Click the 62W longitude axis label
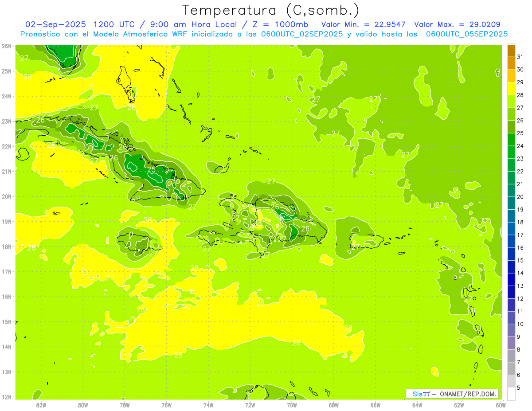The width and height of the screenshot is (532, 411). pyautogui.click(x=459, y=405)
